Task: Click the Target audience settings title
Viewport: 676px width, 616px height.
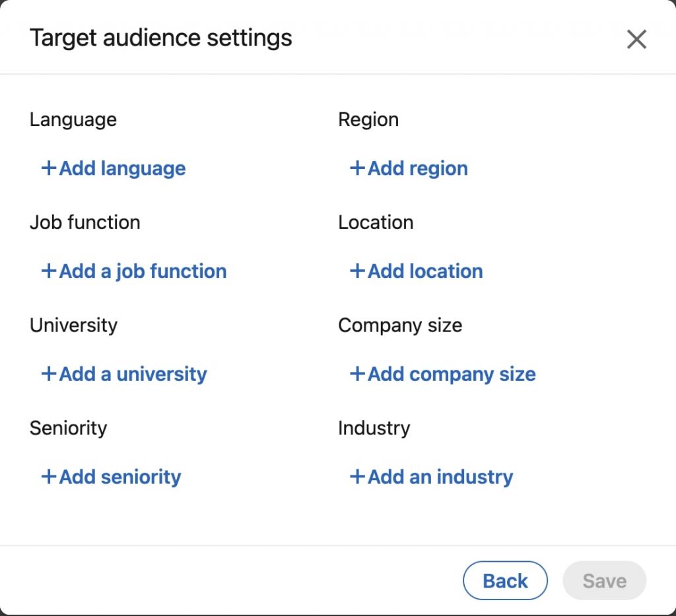Action: pyautogui.click(x=161, y=38)
